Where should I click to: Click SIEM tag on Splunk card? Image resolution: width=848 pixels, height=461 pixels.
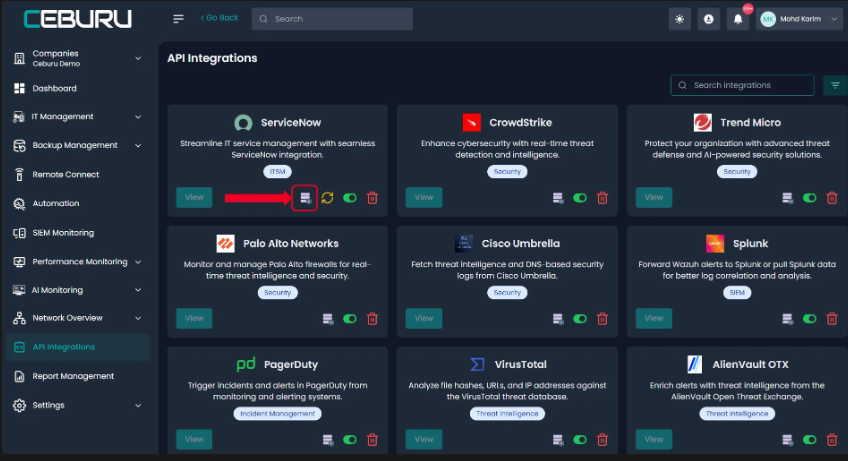pos(737,293)
